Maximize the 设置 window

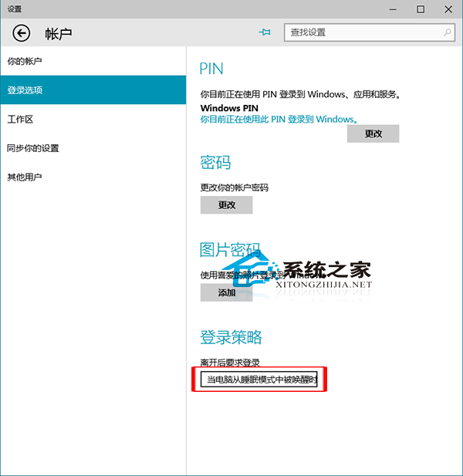pos(421,9)
